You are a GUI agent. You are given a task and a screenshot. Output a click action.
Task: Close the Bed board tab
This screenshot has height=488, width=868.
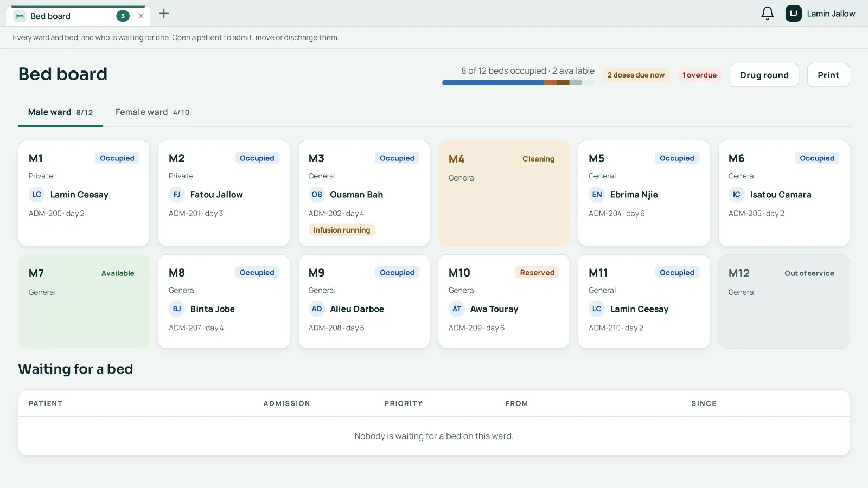141,16
